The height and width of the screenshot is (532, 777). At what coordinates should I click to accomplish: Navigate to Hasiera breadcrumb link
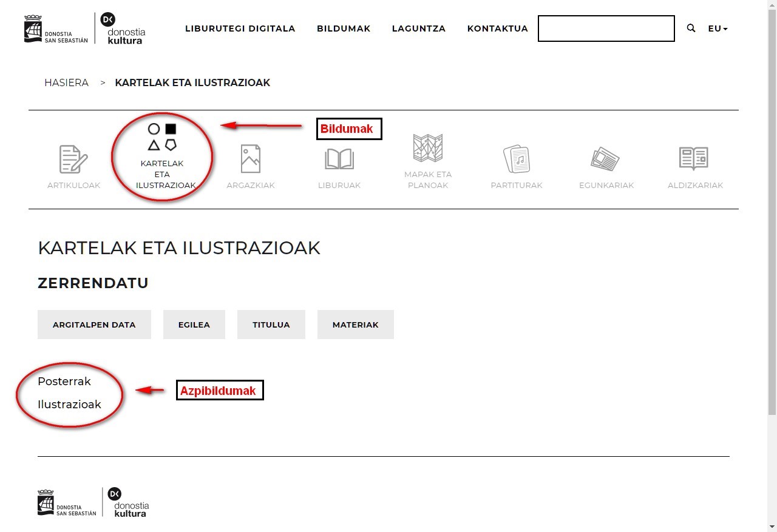pyautogui.click(x=66, y=82)
